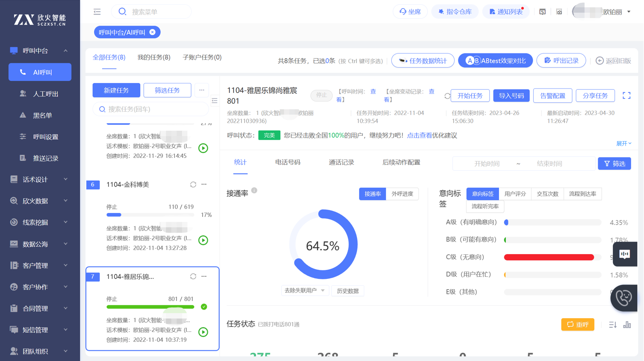Click the hamburger menu collapse icon
Image resolution: width=644 pixels, height=361 pixels.
click(97, 12)
